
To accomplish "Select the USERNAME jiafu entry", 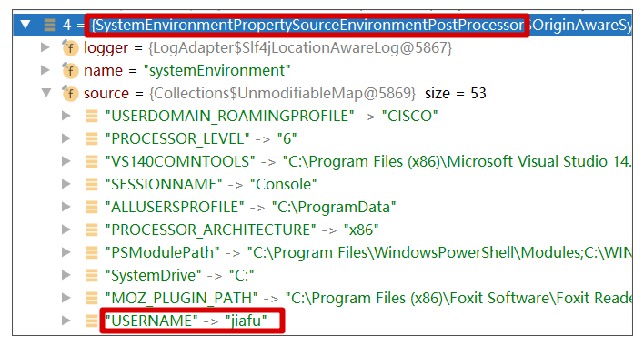I will pyautogui.click(x=186, y=321).
